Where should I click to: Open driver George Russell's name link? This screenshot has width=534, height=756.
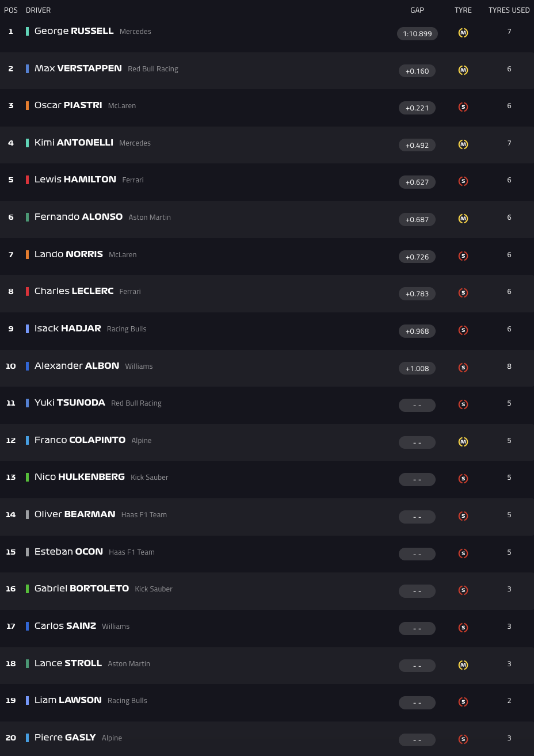point(74,31)
